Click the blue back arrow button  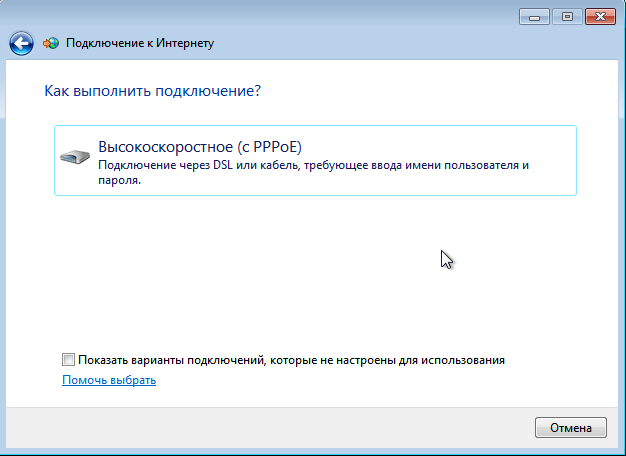(21, 43)
